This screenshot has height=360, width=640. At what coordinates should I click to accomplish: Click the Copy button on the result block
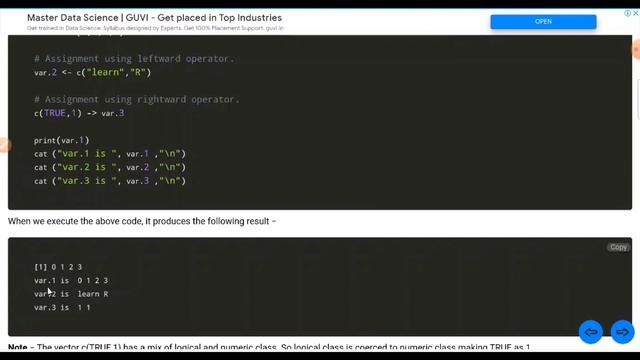tap(618, 247)
